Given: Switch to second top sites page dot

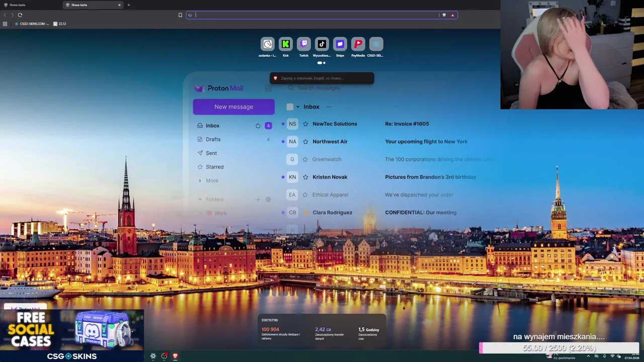Looking at the screenshot, I should coord(325,63).
